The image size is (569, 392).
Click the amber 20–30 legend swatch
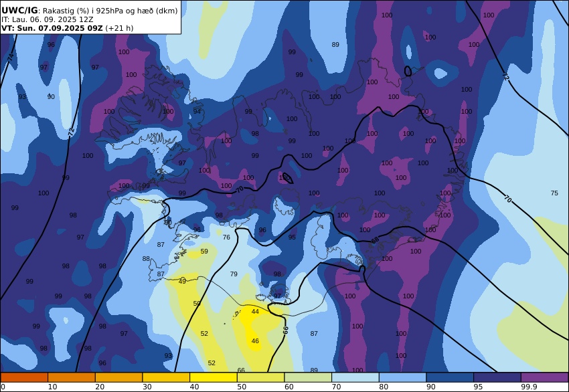tap(118, 377)
